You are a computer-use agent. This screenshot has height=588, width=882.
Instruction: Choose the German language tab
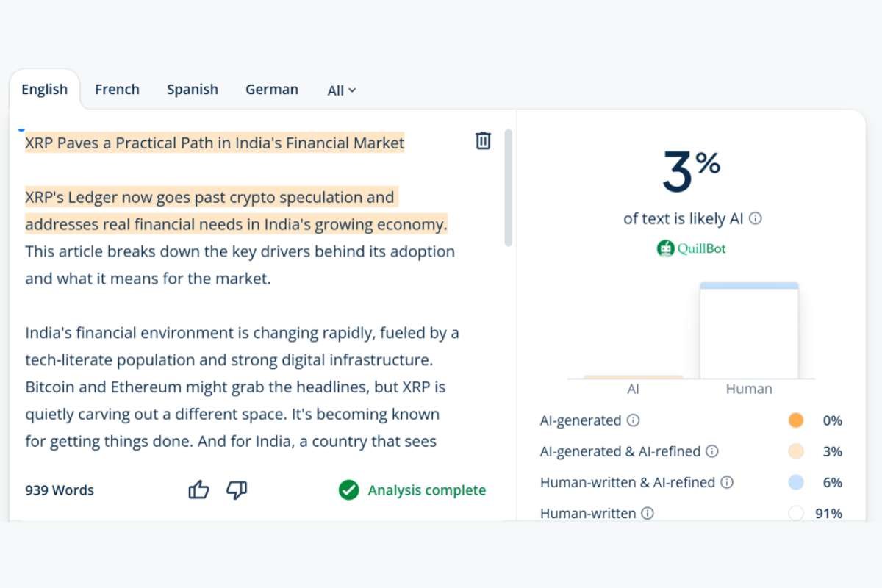pyautogui.click(x=272, y=90)
